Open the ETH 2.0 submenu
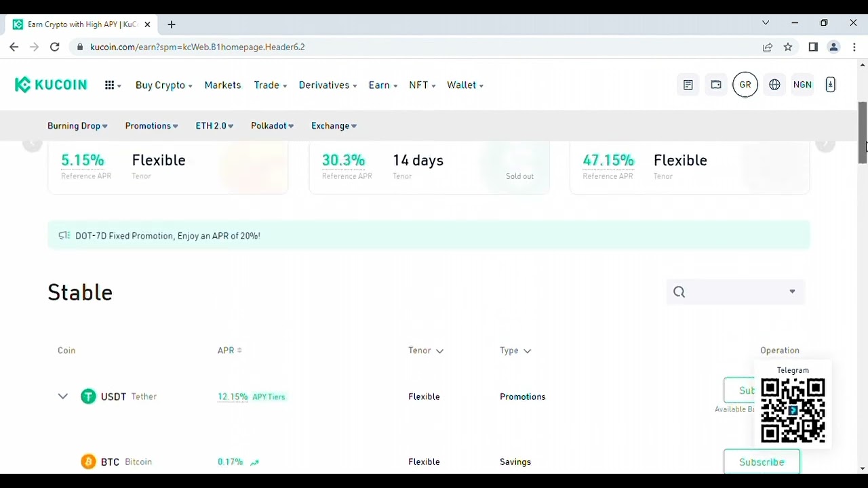The image size is (868, 488). tap(215, 126)
